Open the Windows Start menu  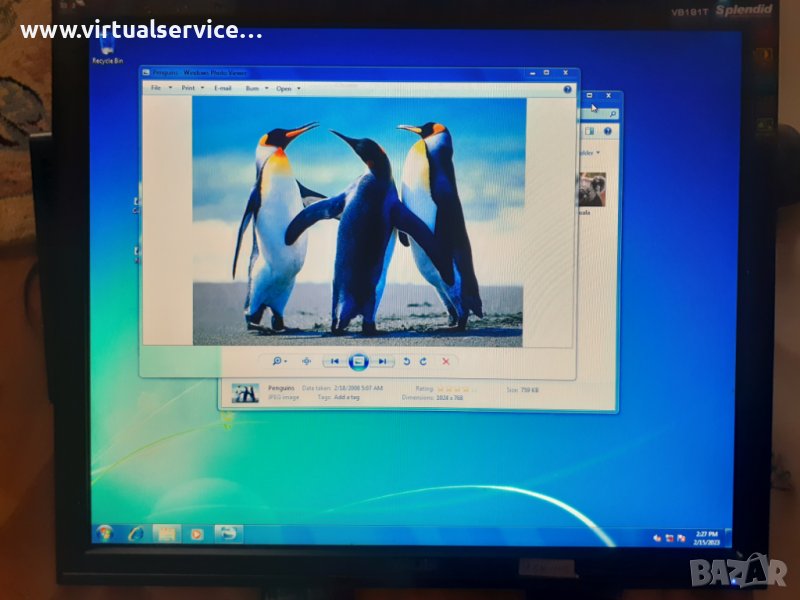pyautogui.click(x=104, y=533)
